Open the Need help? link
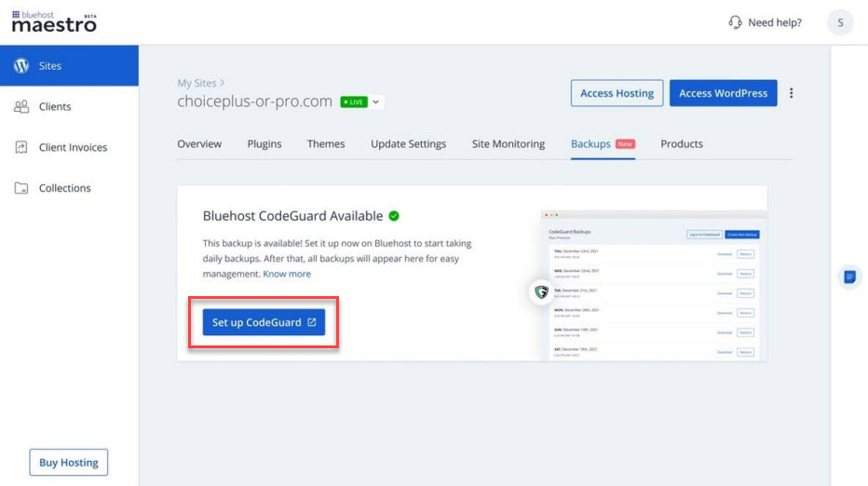The image size is (868, 486). point(775,22)
